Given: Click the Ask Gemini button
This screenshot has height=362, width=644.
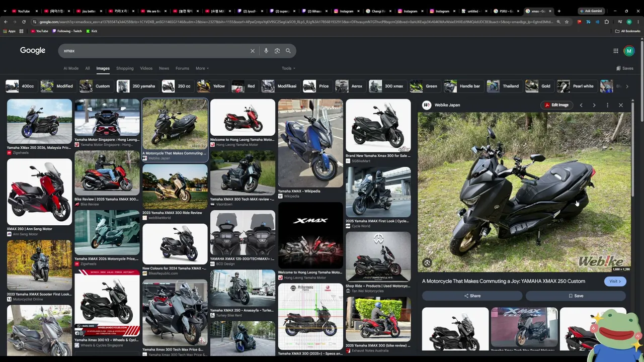Looking at the screenshot, I should click(x=591, y=11).
